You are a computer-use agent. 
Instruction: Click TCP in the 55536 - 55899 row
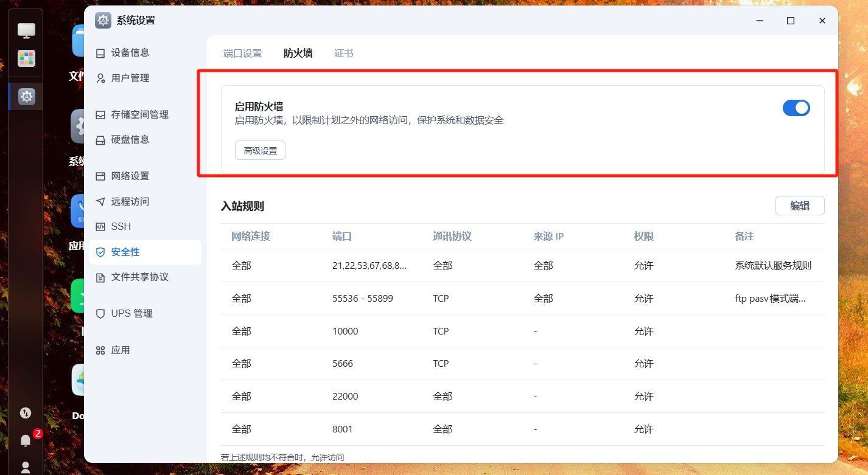pyautogui.click(x=441, y=299)
